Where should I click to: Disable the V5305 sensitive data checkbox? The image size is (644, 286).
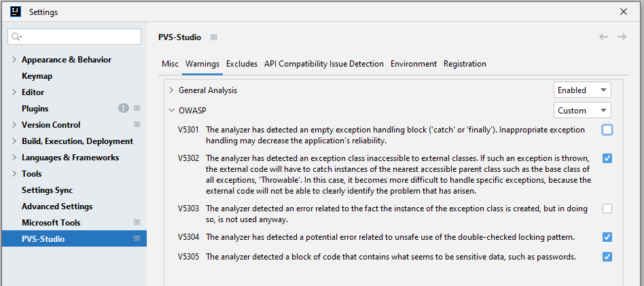(607, 257)
